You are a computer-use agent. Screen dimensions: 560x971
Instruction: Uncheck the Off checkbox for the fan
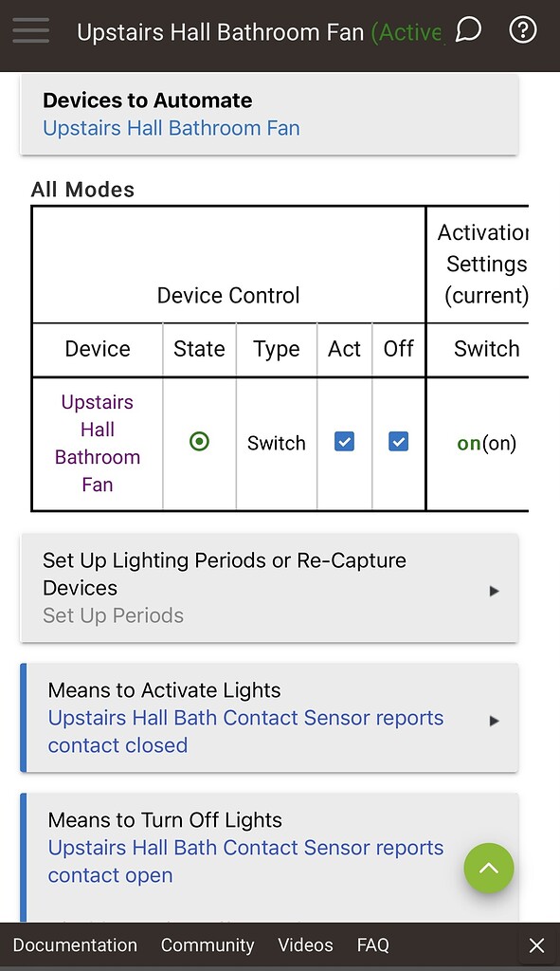[398, 440]
